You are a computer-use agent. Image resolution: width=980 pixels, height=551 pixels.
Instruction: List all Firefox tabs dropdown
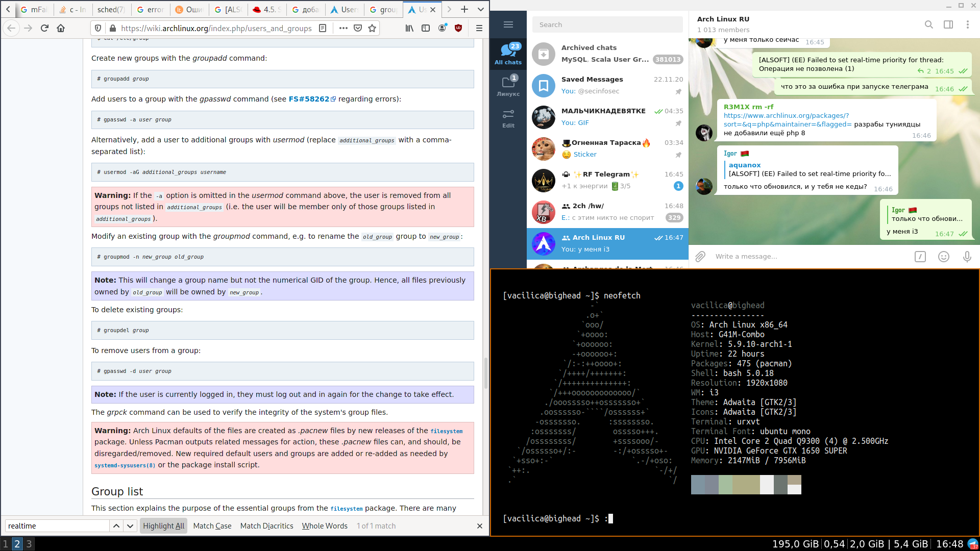tap(481, 9)
